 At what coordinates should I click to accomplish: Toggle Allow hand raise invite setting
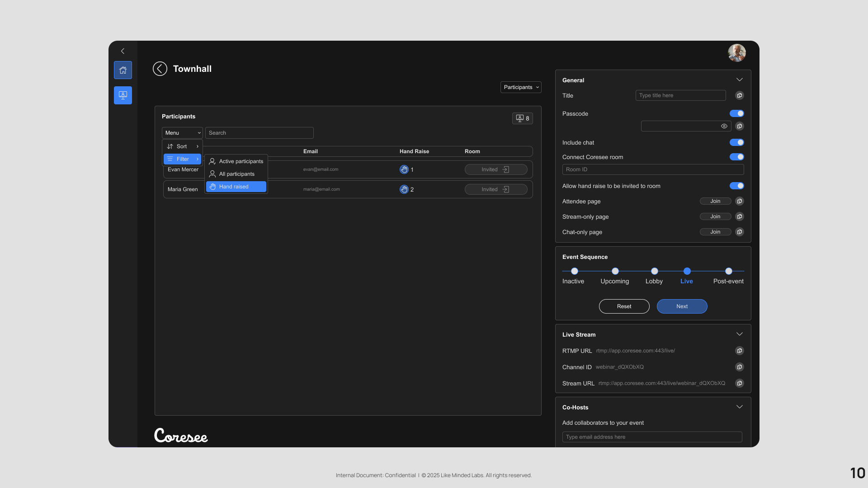[x=736, y=186]
